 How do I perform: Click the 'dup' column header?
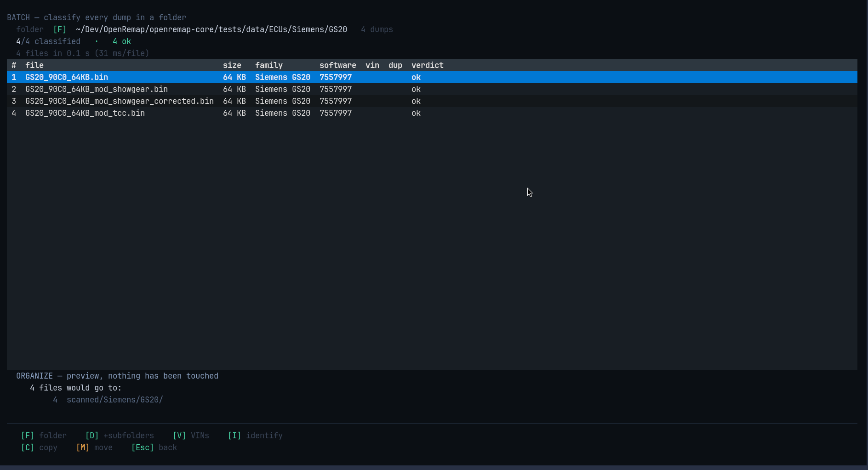pos(395,65)
